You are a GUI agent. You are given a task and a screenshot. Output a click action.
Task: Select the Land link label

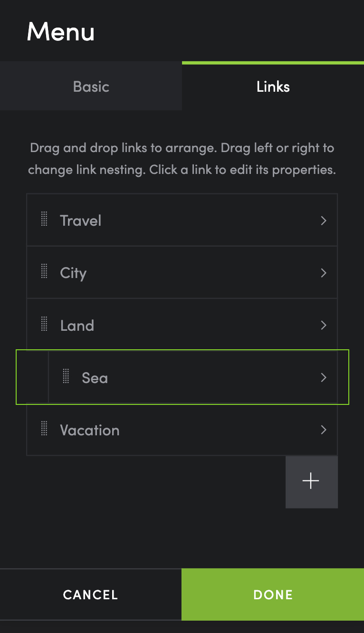77,326
